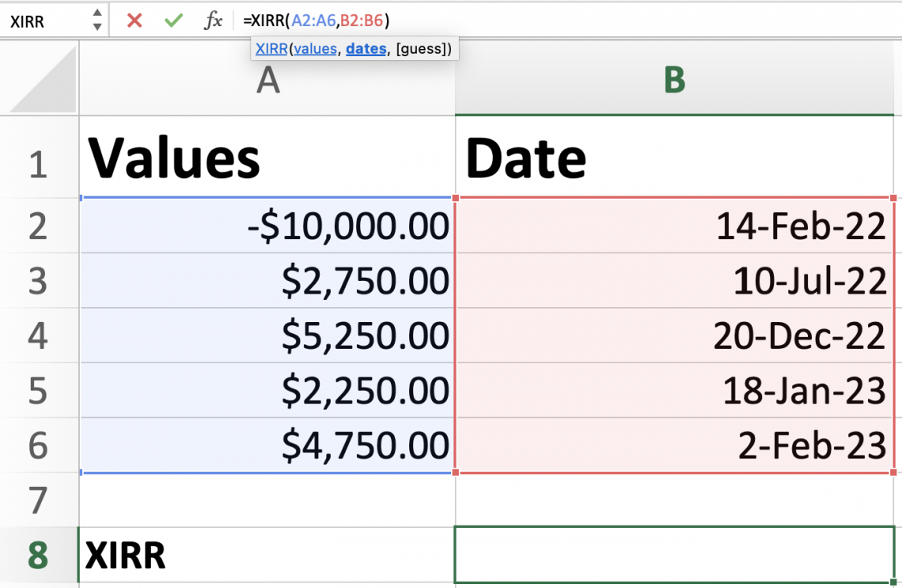Screen dimensions: 902x588
Task: Select the values argument in the tooltip
Action: [316, 48]
